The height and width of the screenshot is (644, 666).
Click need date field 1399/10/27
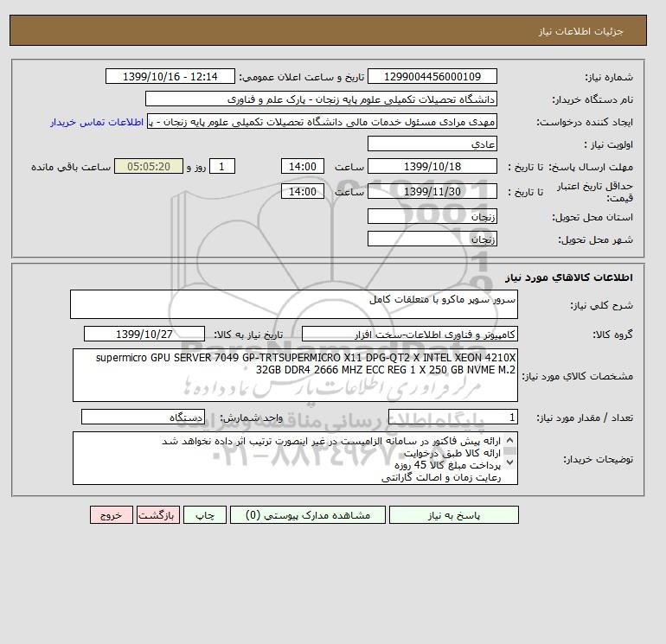144,334
